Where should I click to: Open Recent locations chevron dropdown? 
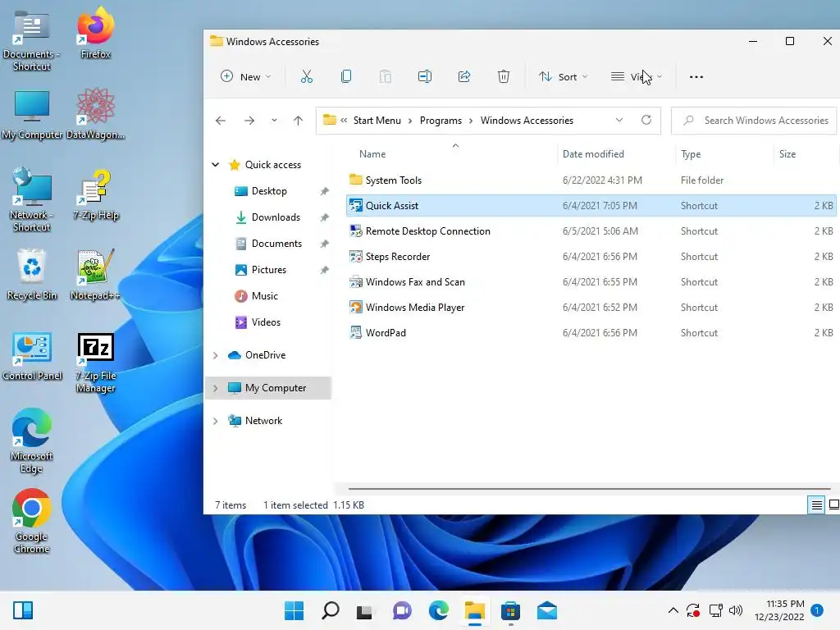(x=274, y=121)
